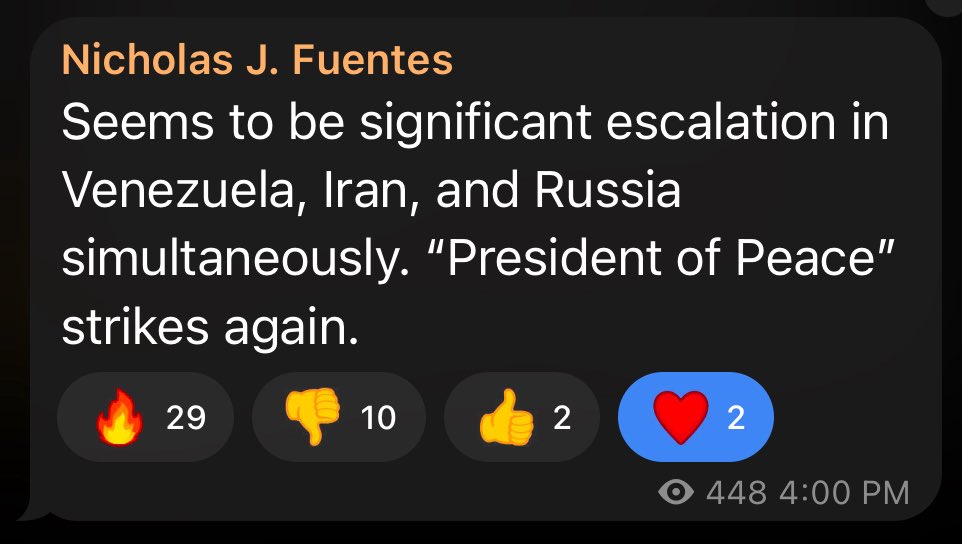Toggle the thumbs up count 2
The width and height of the screenshot is (962, 544).
[x=562, y=417]
